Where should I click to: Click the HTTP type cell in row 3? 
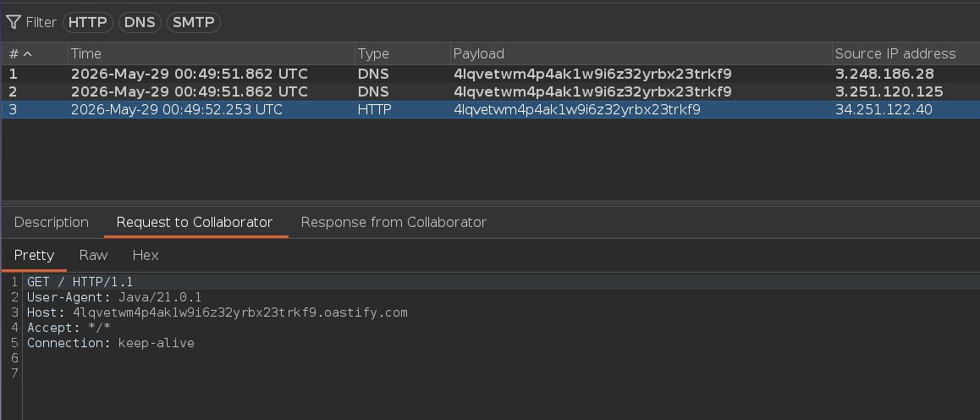pos(374,110)
